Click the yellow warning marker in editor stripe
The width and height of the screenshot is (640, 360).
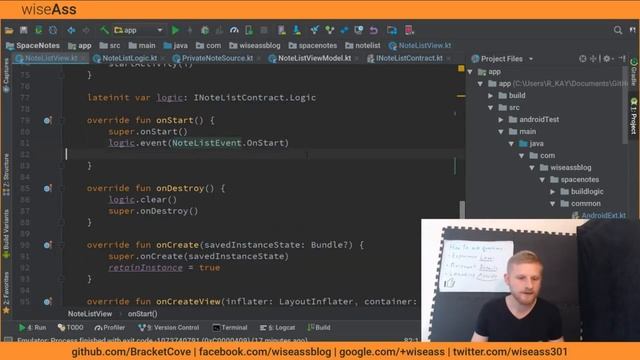461,69
